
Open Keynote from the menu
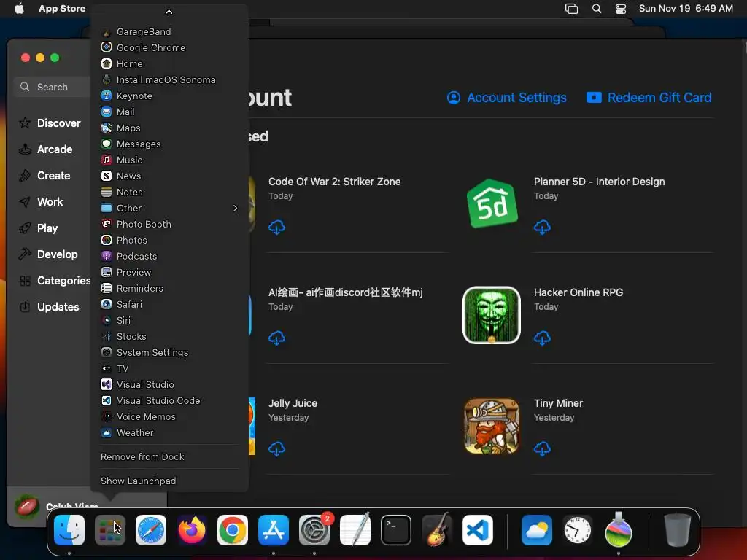click(x=169, y=96)
